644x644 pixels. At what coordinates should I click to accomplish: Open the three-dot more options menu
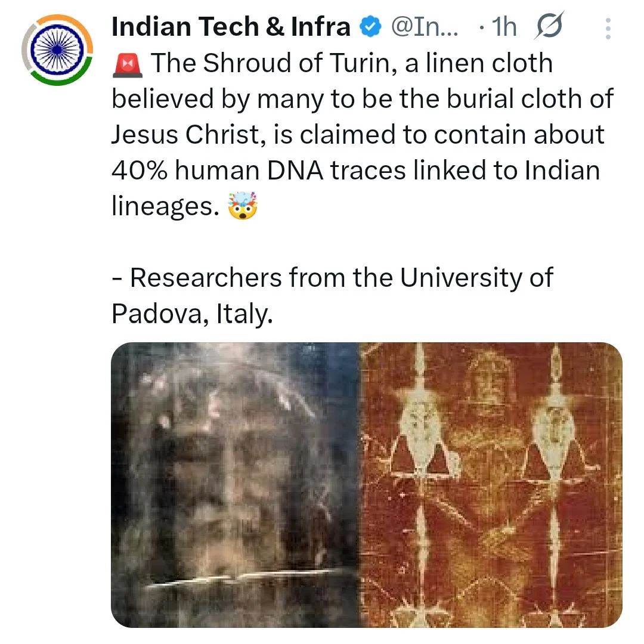tap(608, 28)
